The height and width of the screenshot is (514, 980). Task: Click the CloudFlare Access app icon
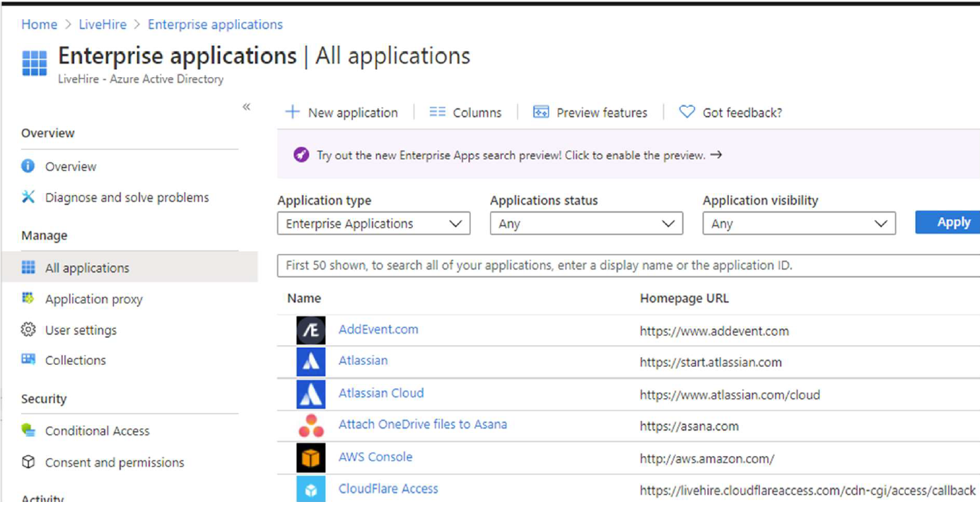point(310,489)
